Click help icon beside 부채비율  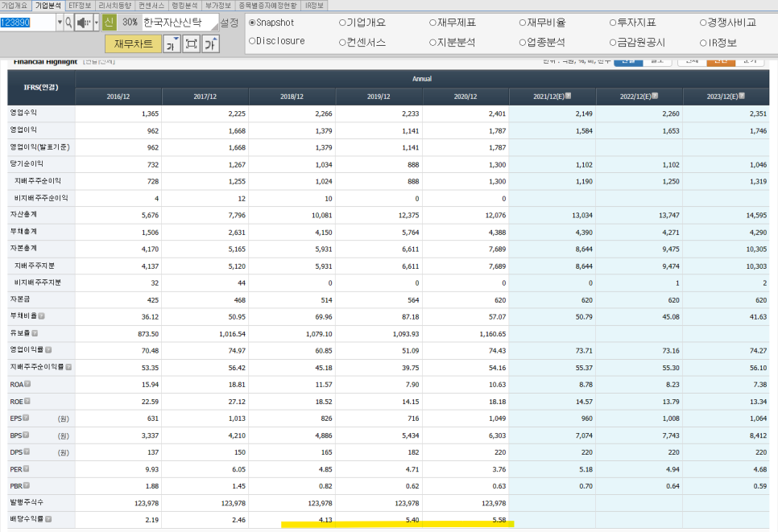[42, 316]
